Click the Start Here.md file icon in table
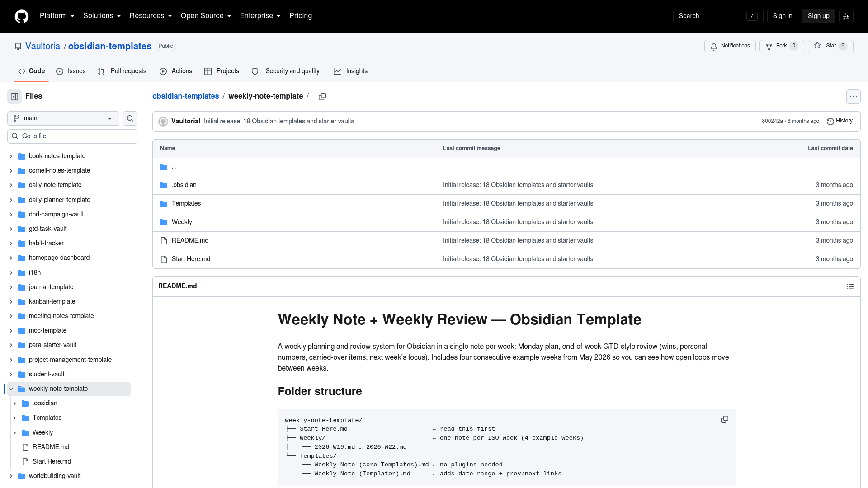This screenshot has height=488, width=868. click(x=164, y=259)
